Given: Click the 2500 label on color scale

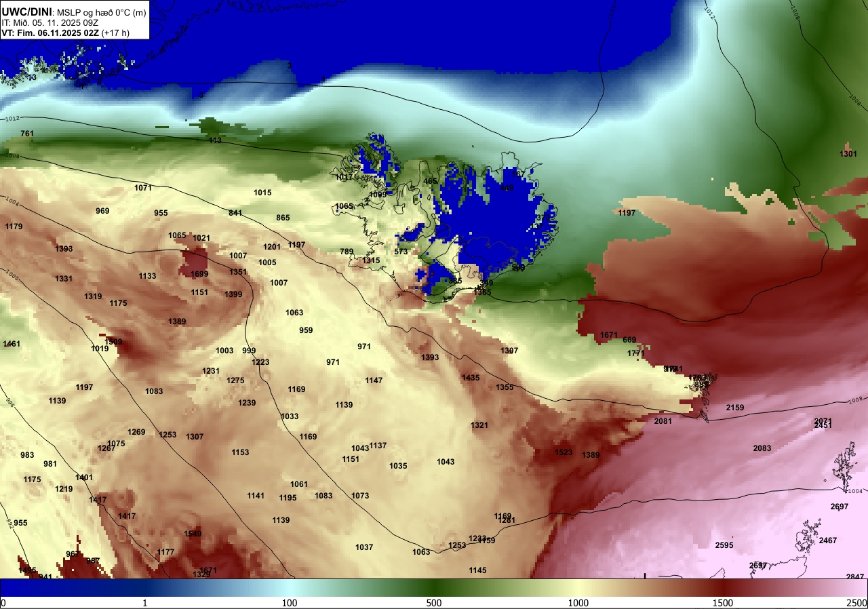Looking at the screenshot, I should click(856, 603).
